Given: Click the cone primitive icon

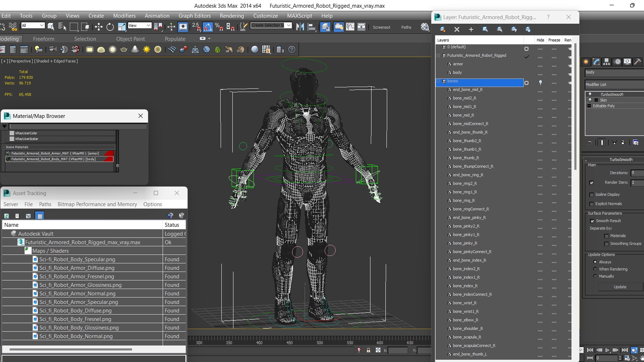Looking at the screenshot, I should 135,50.
